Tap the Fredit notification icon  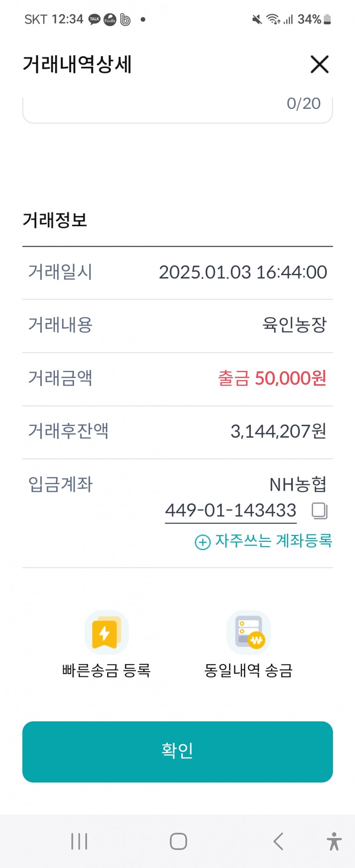pyautogui.click(x=110, y=20)
